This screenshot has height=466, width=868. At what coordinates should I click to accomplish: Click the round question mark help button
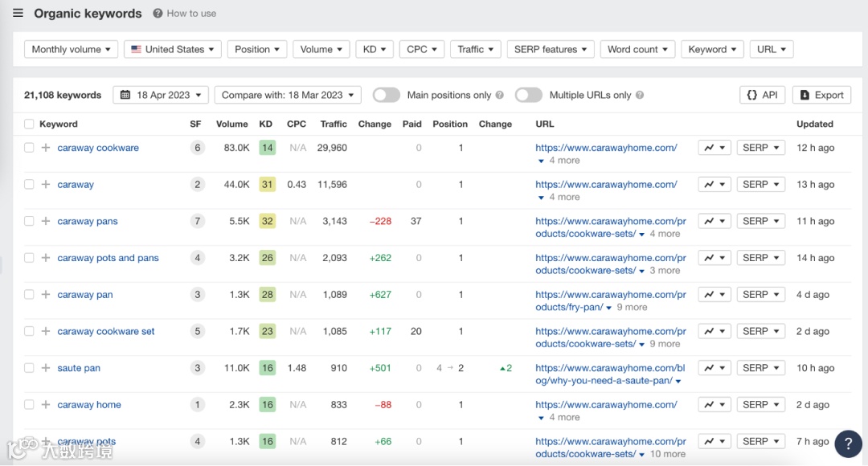click(848, 444)
